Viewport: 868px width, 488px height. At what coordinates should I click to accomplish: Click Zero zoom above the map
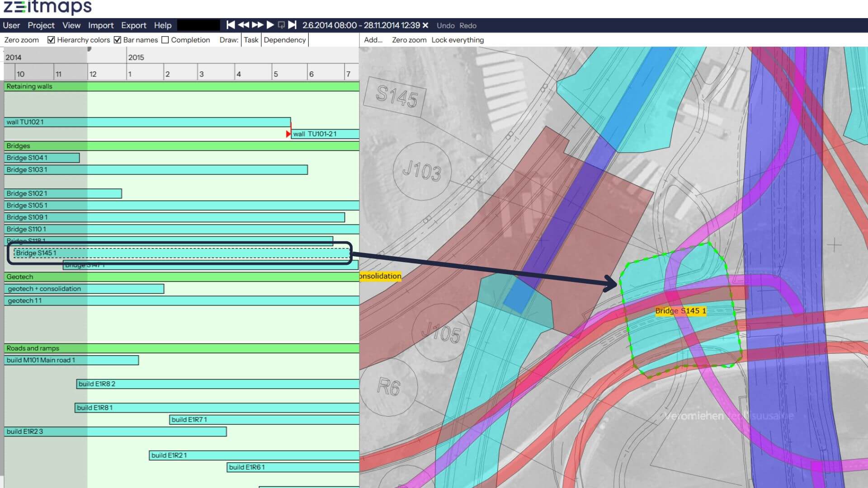click(409, 40)
